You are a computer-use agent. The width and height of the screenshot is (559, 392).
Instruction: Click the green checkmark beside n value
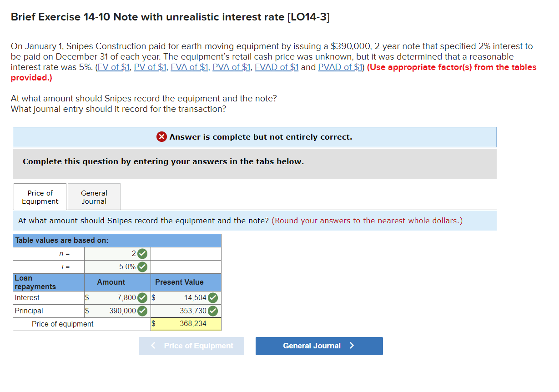(x=141, y=254)
